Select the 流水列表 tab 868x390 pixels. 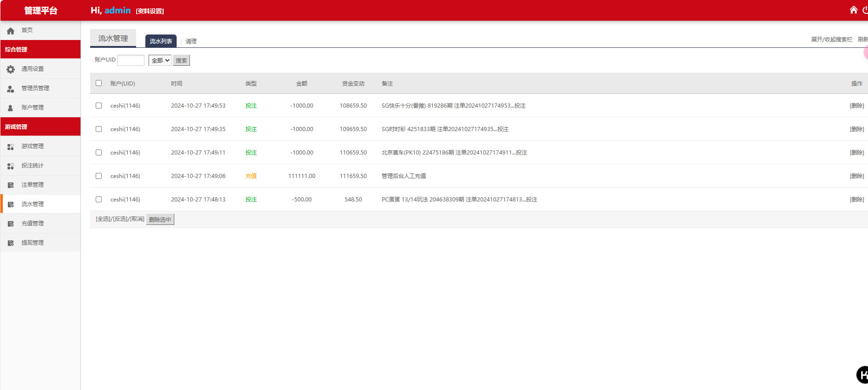161,41
